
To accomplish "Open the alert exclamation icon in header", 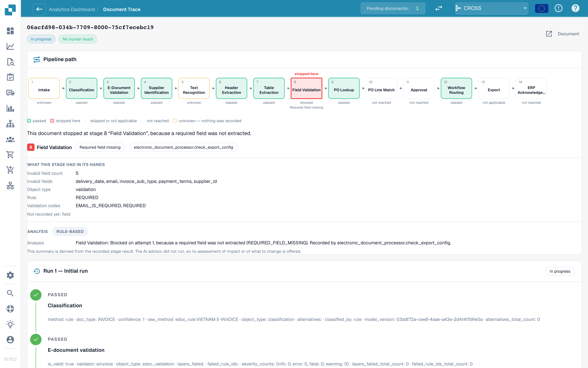I will [x=558, y=8].
